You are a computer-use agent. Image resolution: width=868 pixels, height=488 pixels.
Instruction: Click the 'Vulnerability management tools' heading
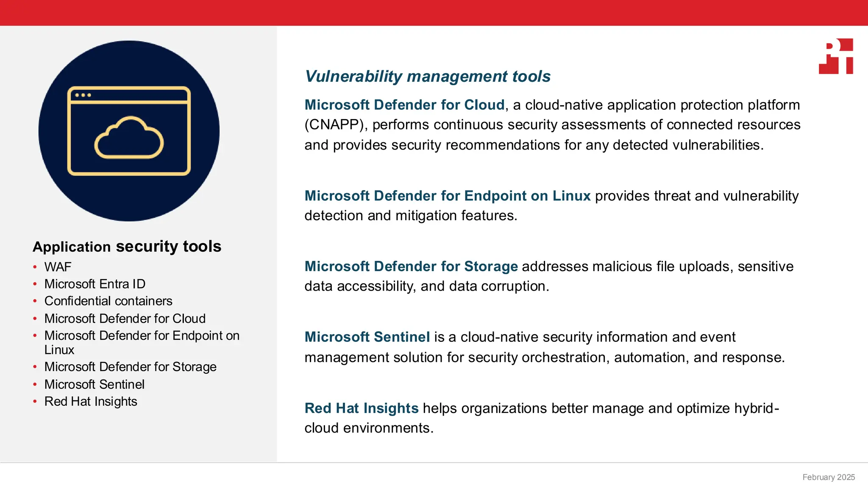[428, 77]
